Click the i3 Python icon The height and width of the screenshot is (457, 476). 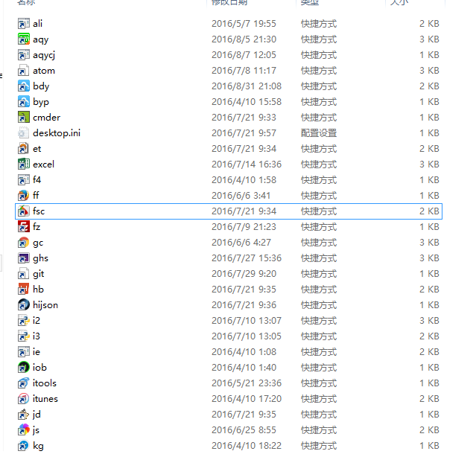pyautogui.click(x=24, y=336)
